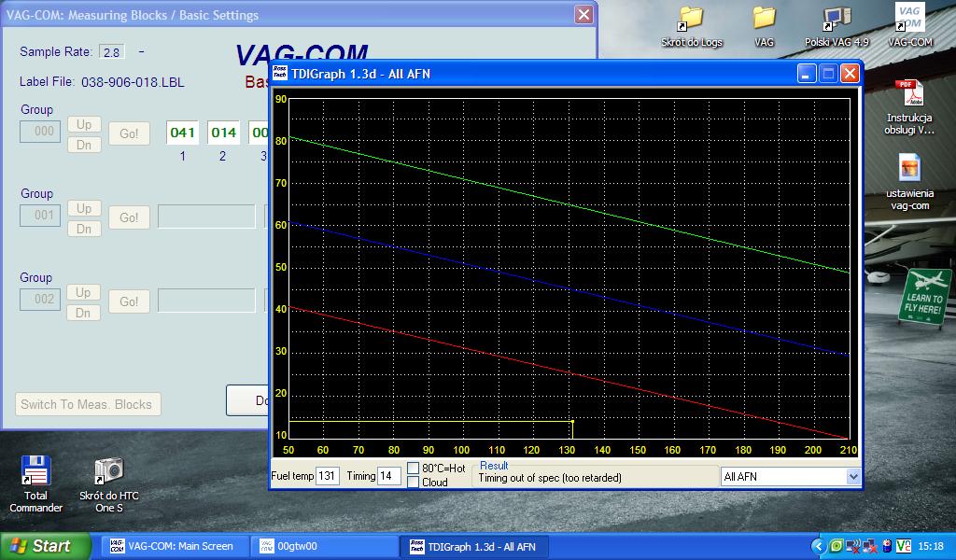Click measuring block value 041
Viewport: 956px width, 560px height.
click(182, 133)
